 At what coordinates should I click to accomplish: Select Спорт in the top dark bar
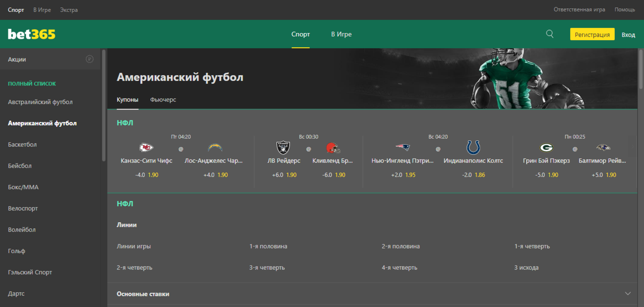click(x=16, y=10)
